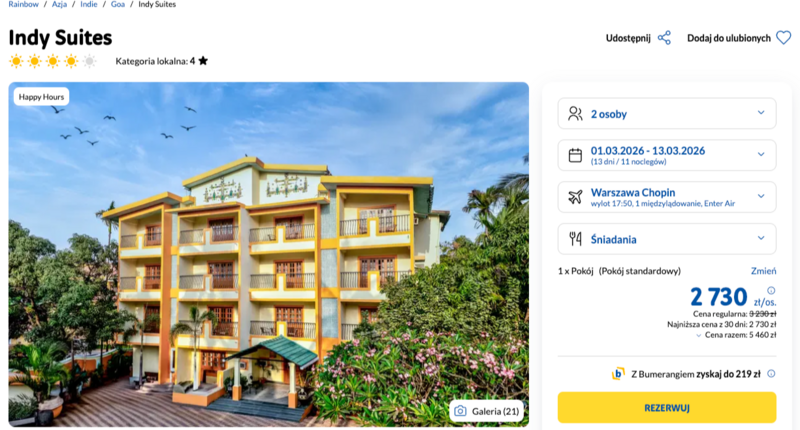800x430 pixels.
Task: Open the Goa breadcrumb link
Action: click(118, 5)
